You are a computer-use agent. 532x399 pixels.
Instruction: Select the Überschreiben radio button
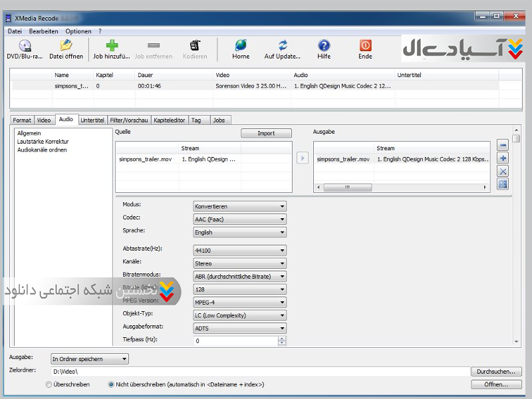(49, 384)
